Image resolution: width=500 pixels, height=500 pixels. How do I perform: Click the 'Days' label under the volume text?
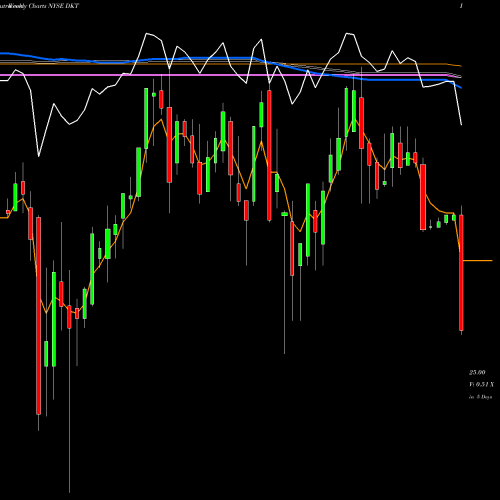pyautogui.click(x=486, y=397)
